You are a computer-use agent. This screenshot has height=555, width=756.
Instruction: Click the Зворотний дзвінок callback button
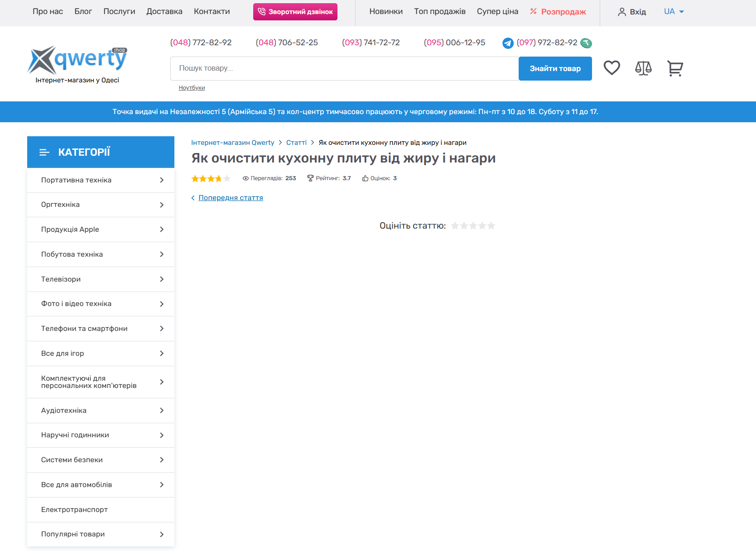[295, 12]
